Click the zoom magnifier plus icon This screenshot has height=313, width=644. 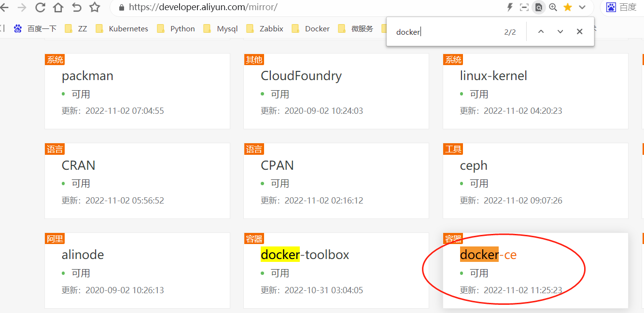[553, 7]
